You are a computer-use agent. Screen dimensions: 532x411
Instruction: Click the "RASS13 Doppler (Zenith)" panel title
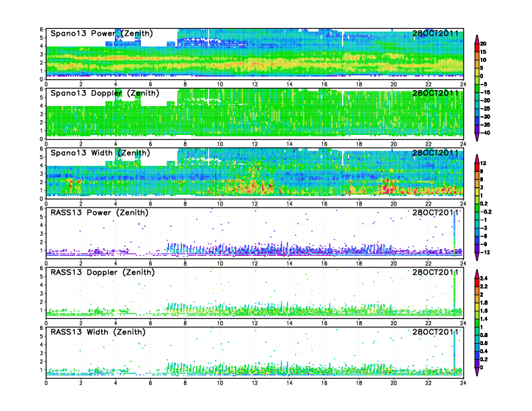pos(103,272)
